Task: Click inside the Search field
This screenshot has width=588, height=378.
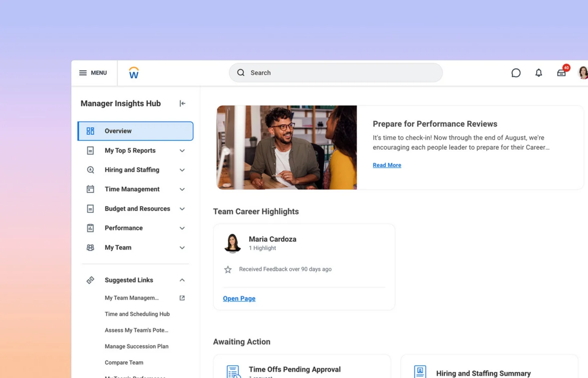Action: pyautogui.click(x=336, y=73)
